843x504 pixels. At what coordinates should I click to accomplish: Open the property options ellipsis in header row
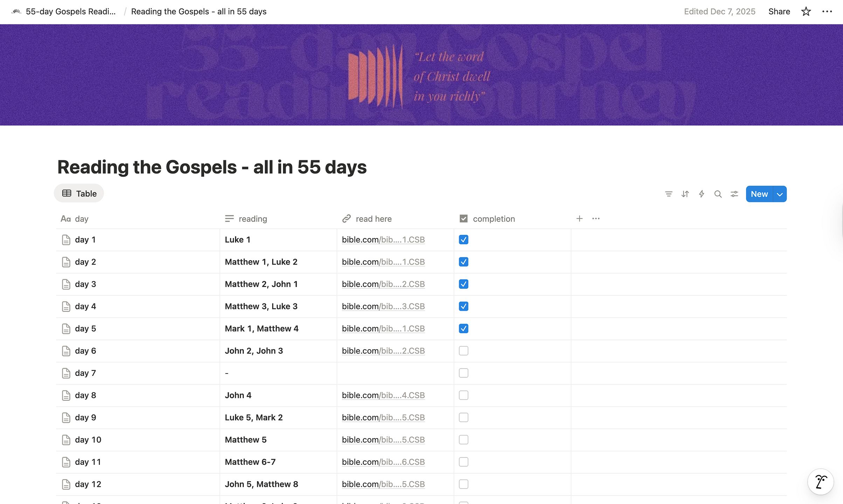[596, 219]
